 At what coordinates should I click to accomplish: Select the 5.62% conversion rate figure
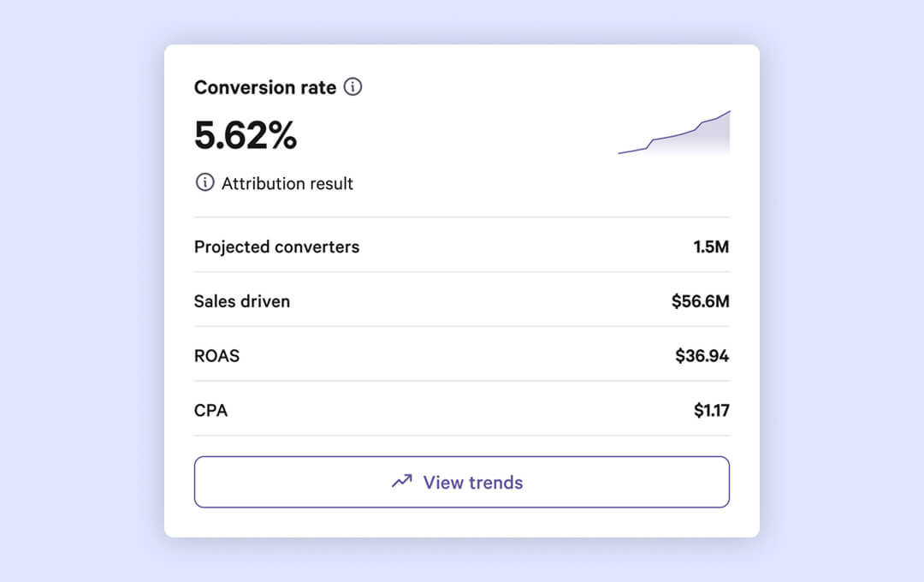(246, 135)
